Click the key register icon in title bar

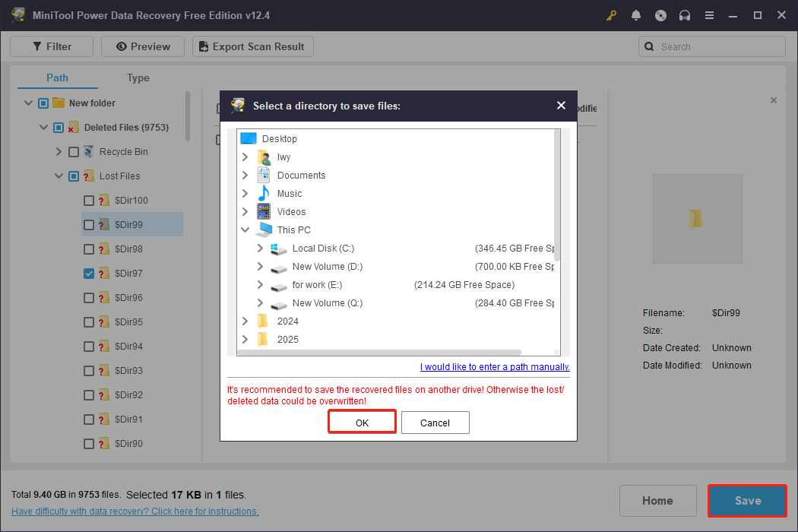click(x=611, y=15)
